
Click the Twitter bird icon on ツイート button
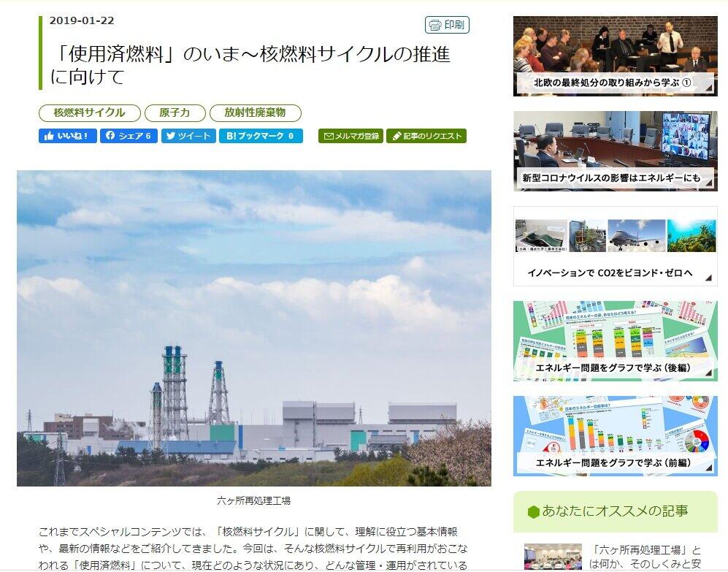[x=171, y=136]
